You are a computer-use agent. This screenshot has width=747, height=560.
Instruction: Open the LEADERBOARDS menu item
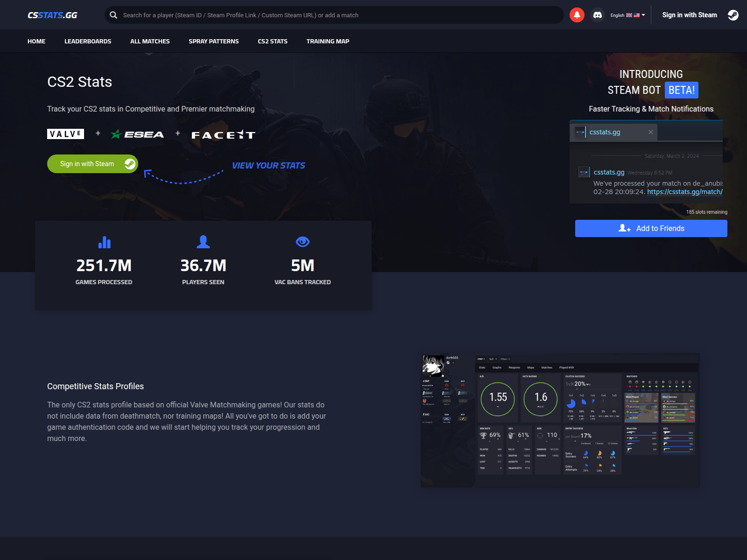88,41
